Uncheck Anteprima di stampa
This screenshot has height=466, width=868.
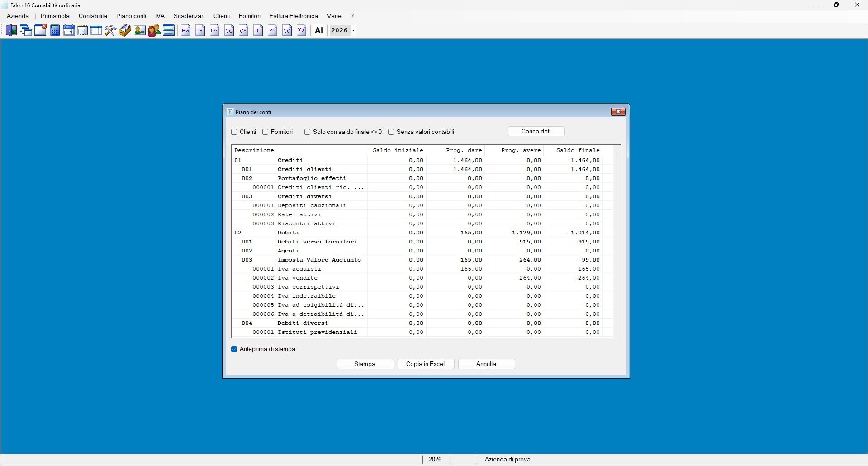point(234,349)
